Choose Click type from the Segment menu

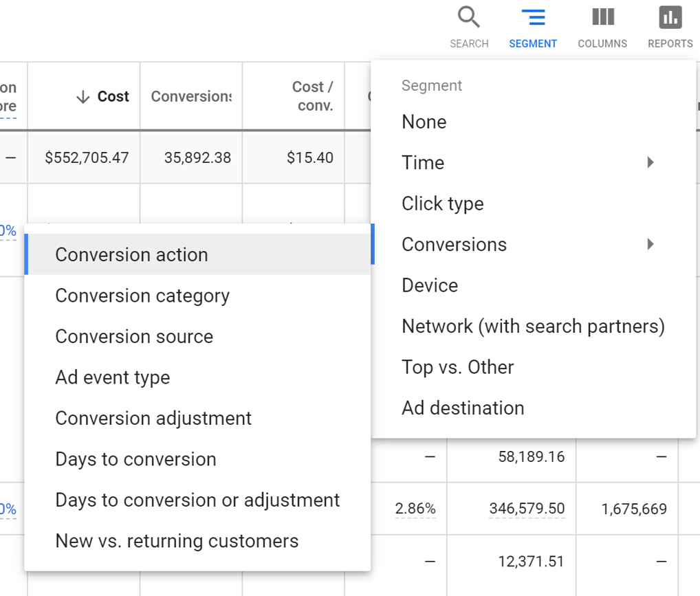tap(442, 203)
